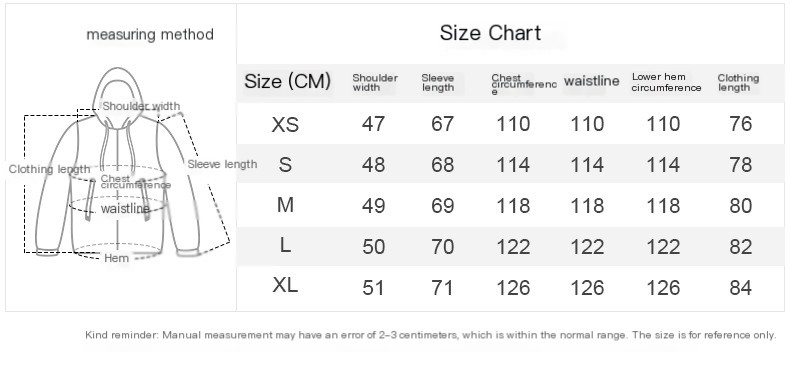Click the Clothing length column header
The width and height of the screenshot is (790, 382).
(x=738, y=82)
